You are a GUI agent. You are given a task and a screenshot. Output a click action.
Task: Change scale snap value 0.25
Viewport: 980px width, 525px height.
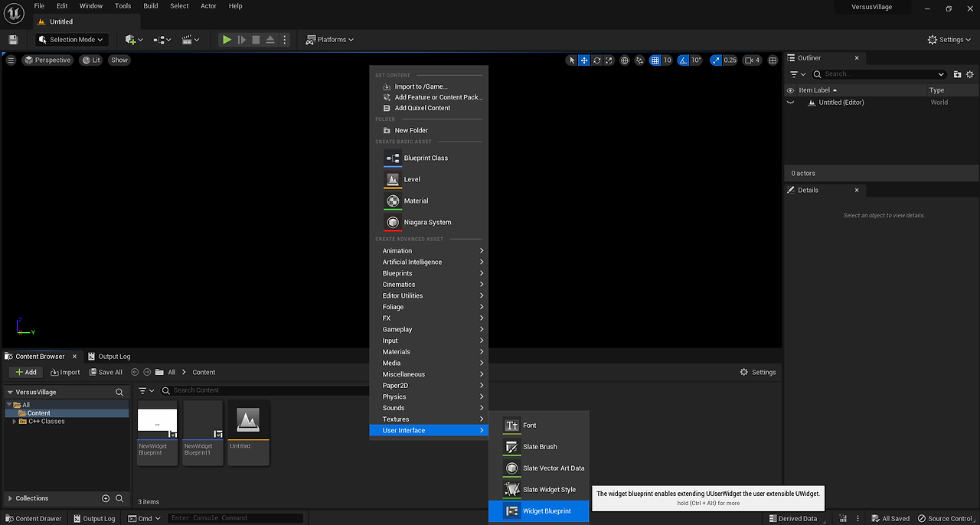tap(730, 60)
